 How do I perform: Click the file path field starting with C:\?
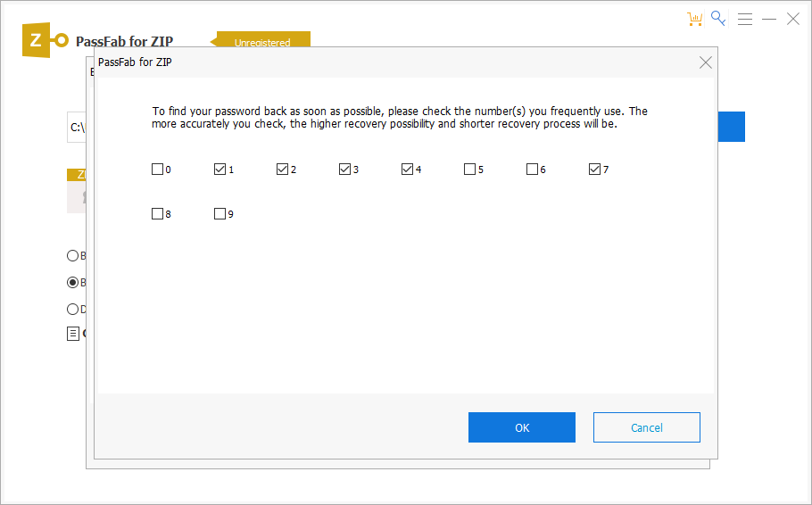(x=77, y=127)
